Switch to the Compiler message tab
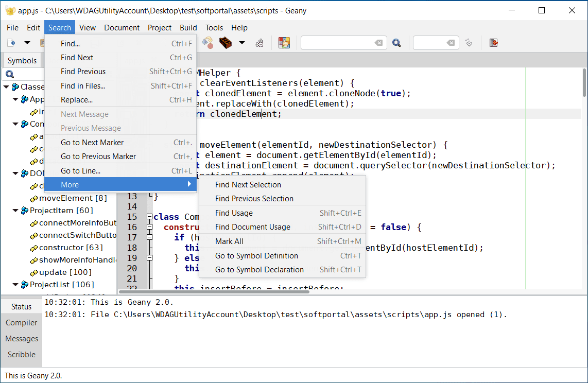The height and width of the screenshot is (383, 588). coord(22,323)
